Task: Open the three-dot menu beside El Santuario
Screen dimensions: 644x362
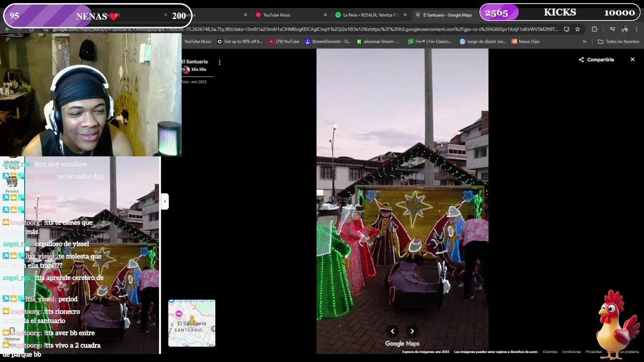Action: click(x=219, y=62)
